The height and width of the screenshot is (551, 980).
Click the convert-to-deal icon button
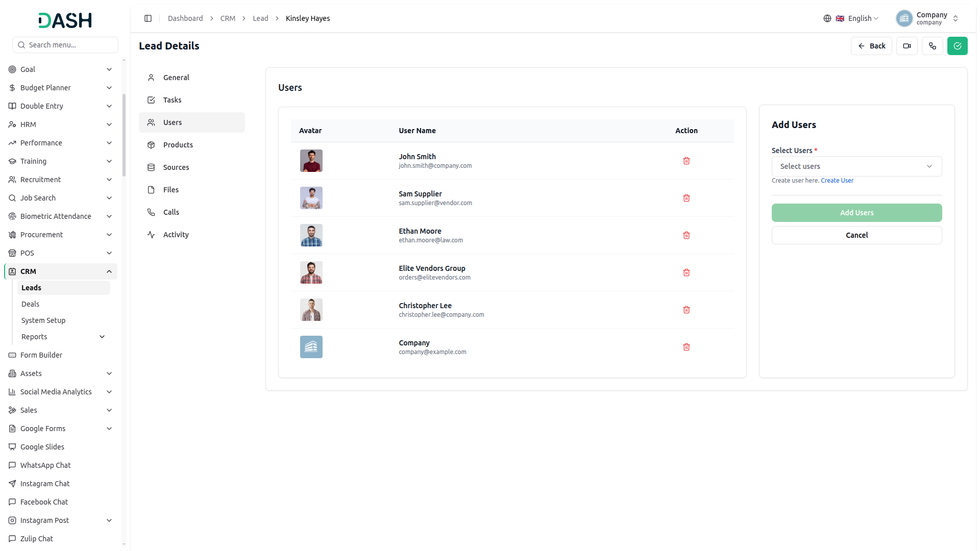tap(933, 46)
